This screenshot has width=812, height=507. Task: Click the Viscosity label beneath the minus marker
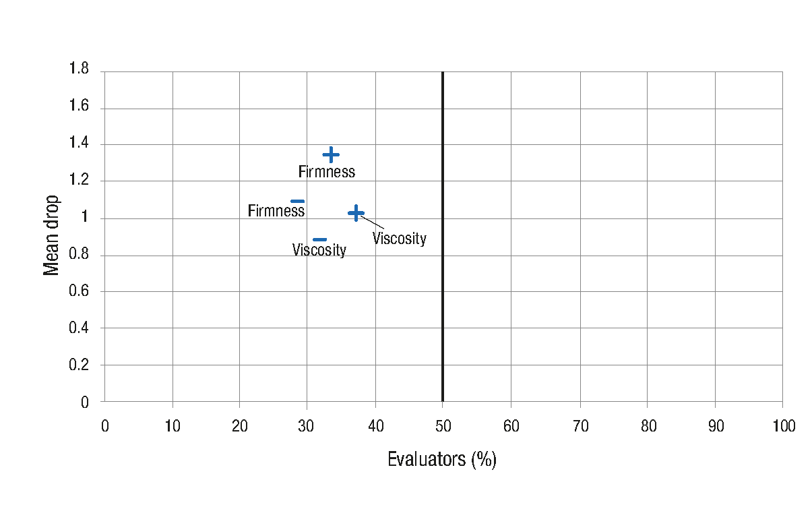coord(319,251)
